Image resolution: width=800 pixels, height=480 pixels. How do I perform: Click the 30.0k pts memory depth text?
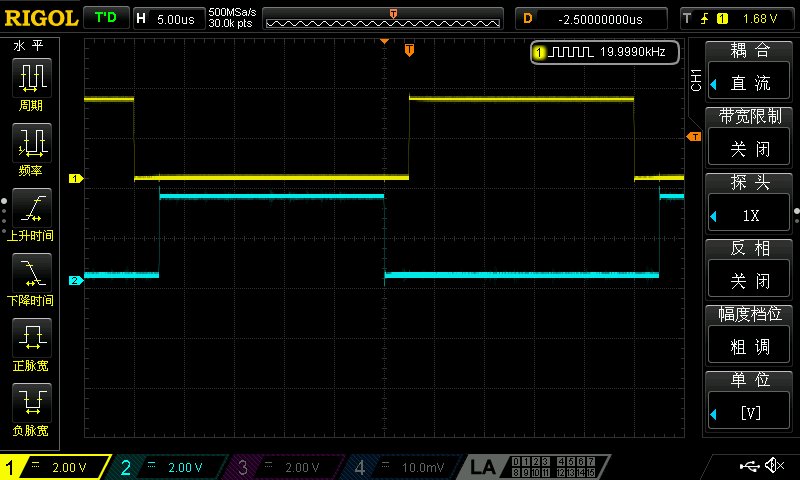[230, 23]
